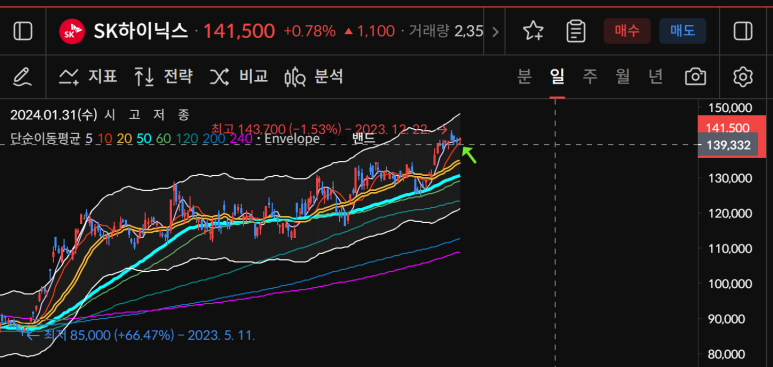Select the 60-day moving average legend
This screenshot has width=773, height=367.
(x=163, y=139)
